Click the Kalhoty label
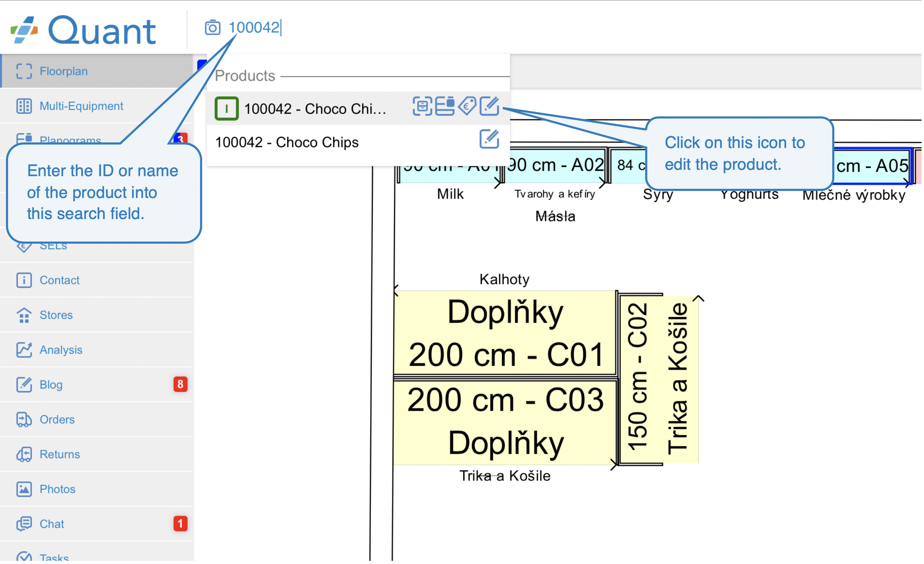Image resolution: width=924 pixels, height=564 pixels. tap(505, 280)
